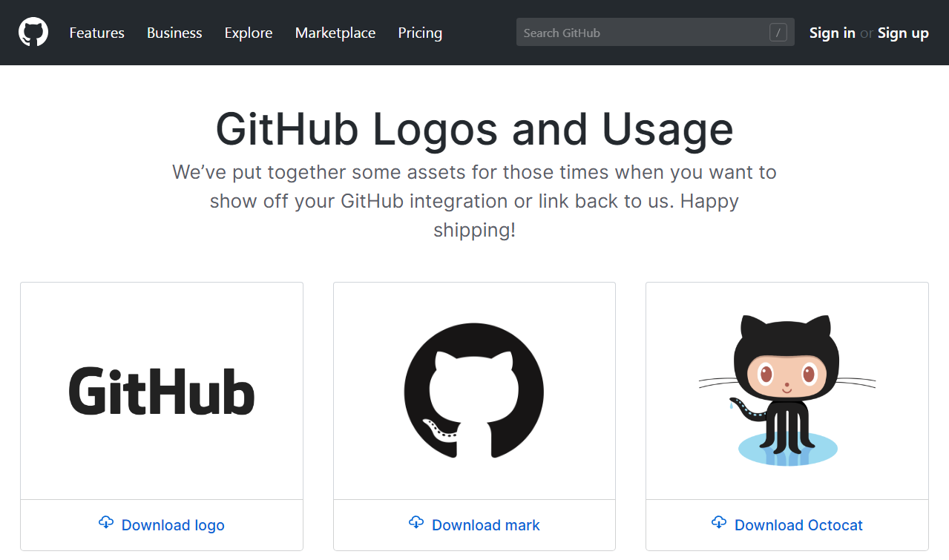Click the Download Octocat link
Screen dimensions: 949x560
click(787, 525)
